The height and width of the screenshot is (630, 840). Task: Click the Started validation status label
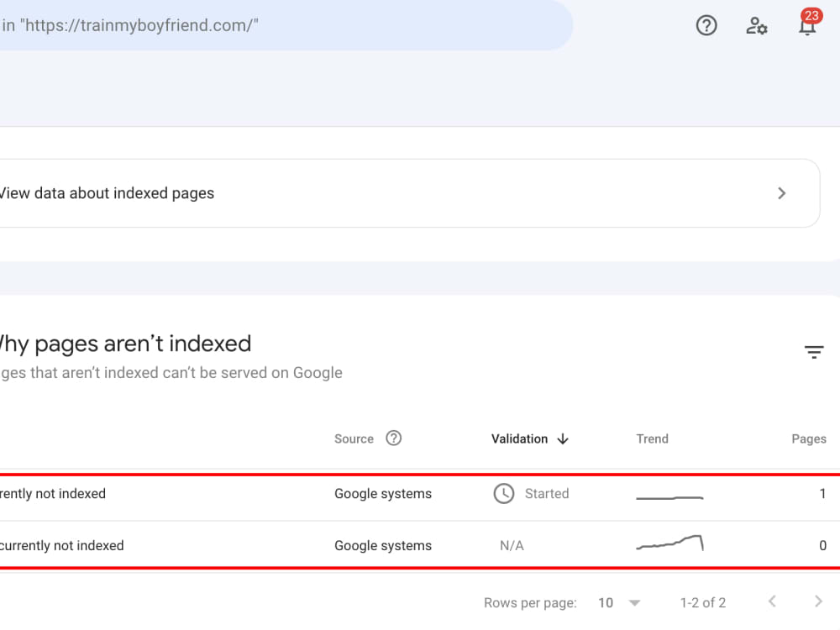click(547, 494)
